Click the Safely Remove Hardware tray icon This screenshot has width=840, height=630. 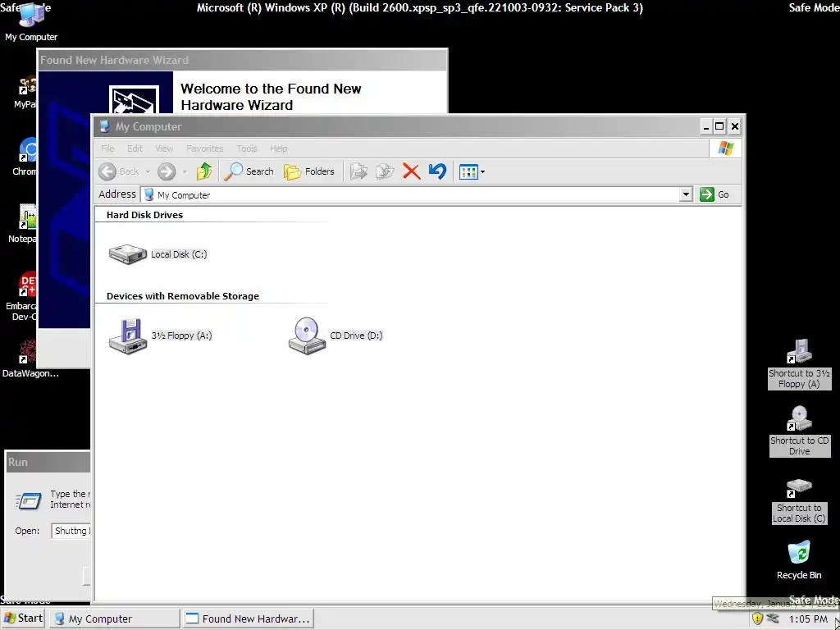tap(773, 619)
